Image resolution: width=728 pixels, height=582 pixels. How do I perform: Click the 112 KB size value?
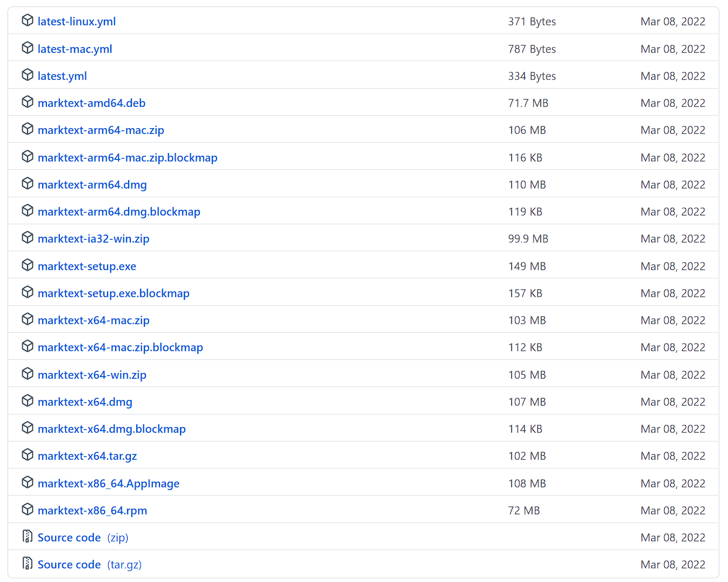pyautogui.click(x=525, y=347)
